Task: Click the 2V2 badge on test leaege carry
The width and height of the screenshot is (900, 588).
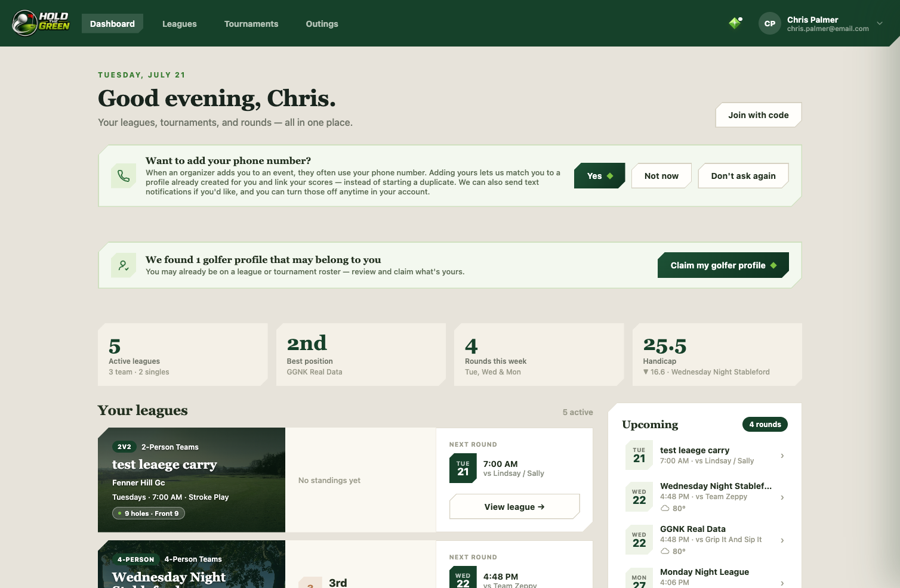Action: (124, 447)
